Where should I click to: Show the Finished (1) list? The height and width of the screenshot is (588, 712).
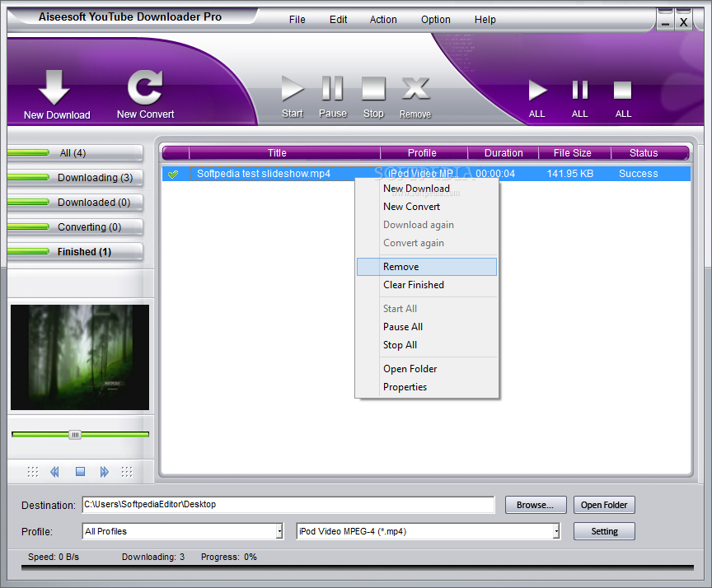click(75, 252)
